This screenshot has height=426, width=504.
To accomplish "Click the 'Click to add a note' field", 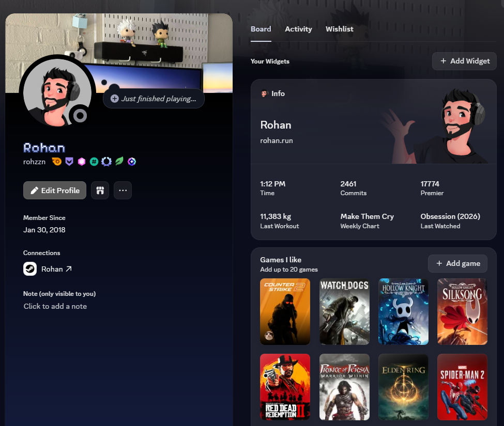I will coord(55,306).
